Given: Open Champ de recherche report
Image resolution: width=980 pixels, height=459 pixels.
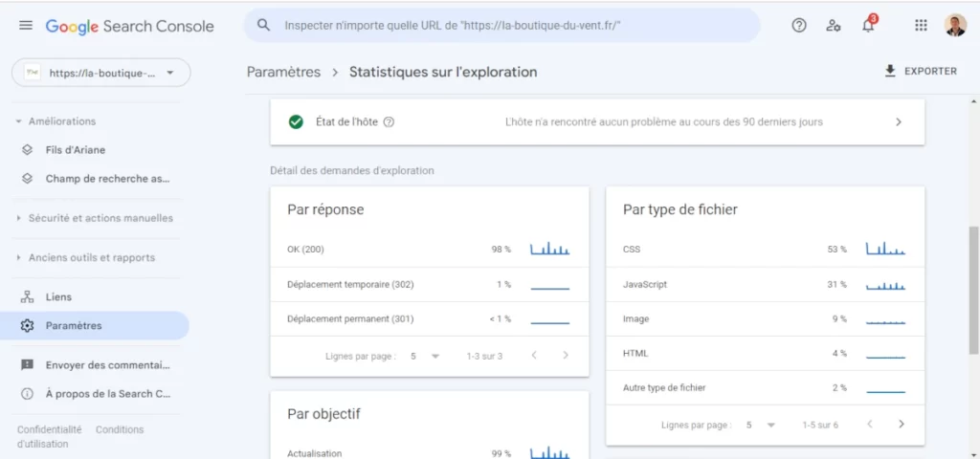Looking at the screenshot, I should 107,179.
